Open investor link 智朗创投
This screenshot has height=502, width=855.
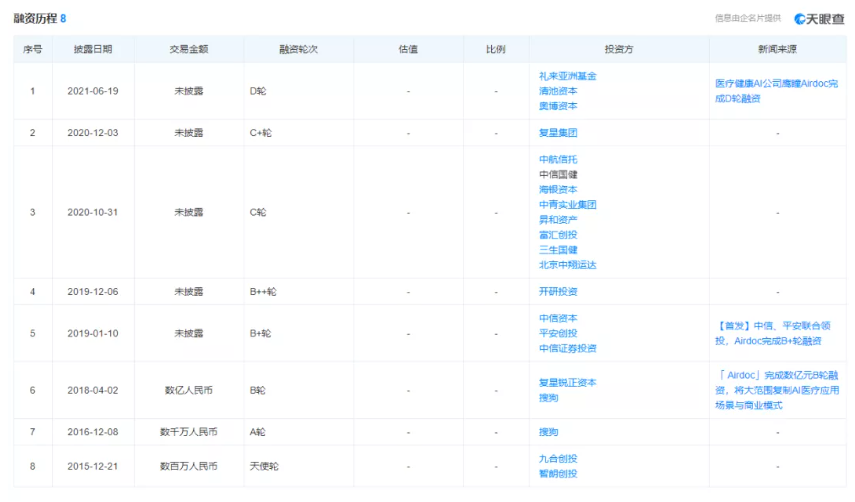(x=558, y=474)
